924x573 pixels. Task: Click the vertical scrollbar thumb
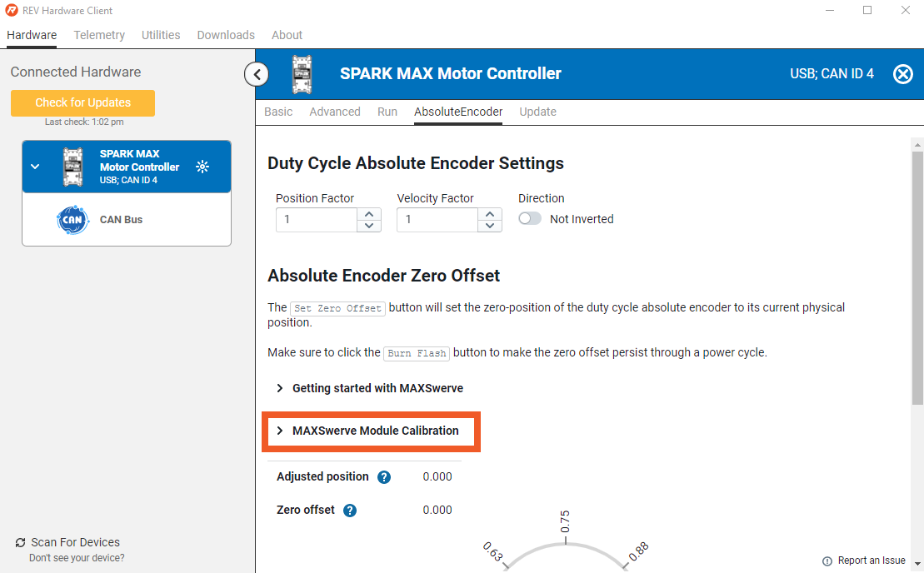[917, 278]
